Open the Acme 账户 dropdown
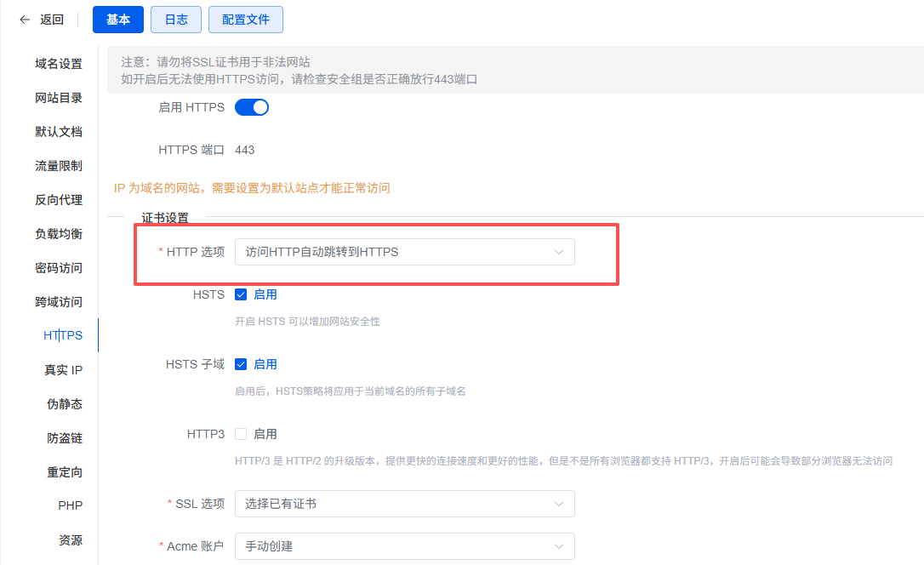Viewport: 924px width, 565px height. (404, 546)
